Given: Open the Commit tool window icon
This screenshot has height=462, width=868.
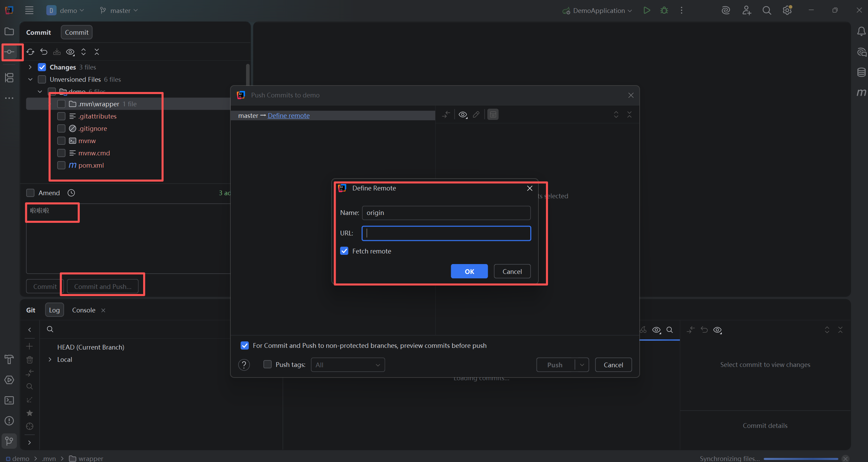Looking at the screenshot, I should (x=10, y=52).
